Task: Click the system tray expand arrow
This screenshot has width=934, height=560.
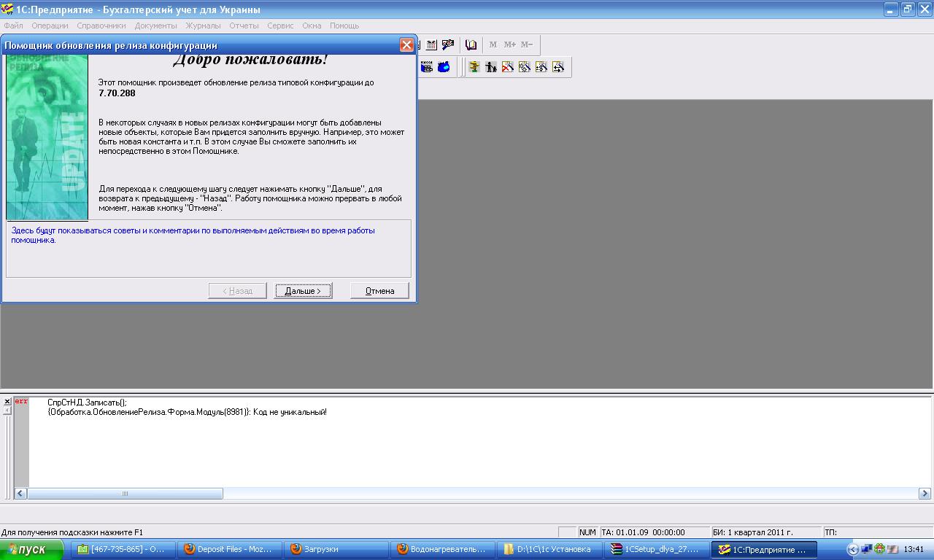Action: pyautogui.click(x=853, y=549)
